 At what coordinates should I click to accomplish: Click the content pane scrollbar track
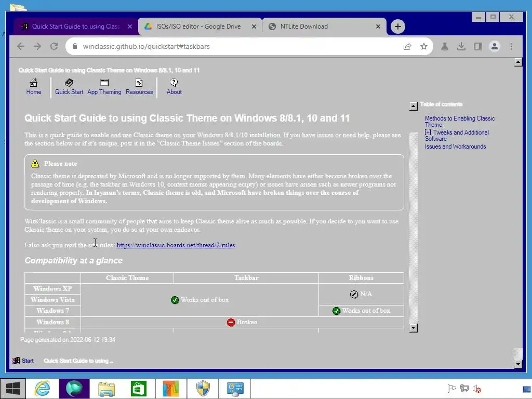tap(413, 228)
